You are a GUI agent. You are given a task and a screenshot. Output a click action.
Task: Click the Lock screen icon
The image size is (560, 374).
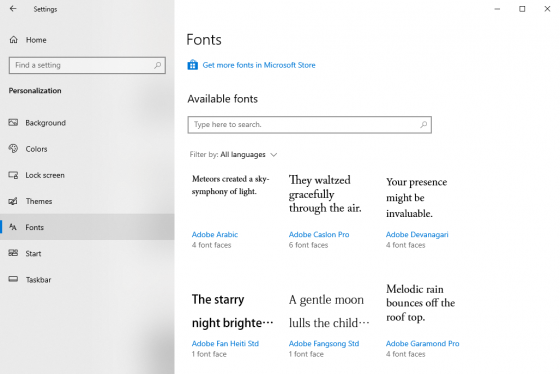pos(13,175)
